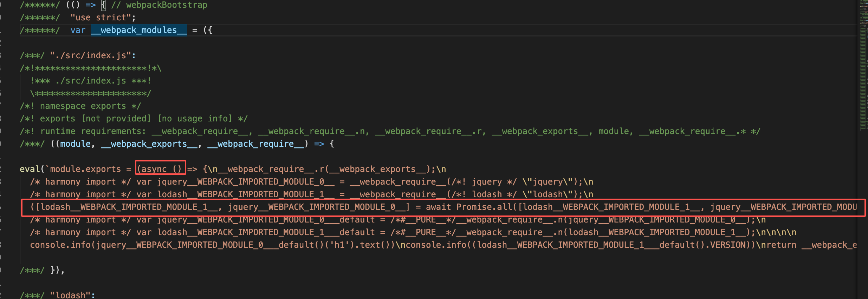The height and width of the screenshot is (299, 868).
Task: Click the /*#__PURE__*/ annotation on the jquery default line
Action: pos(423,220)
